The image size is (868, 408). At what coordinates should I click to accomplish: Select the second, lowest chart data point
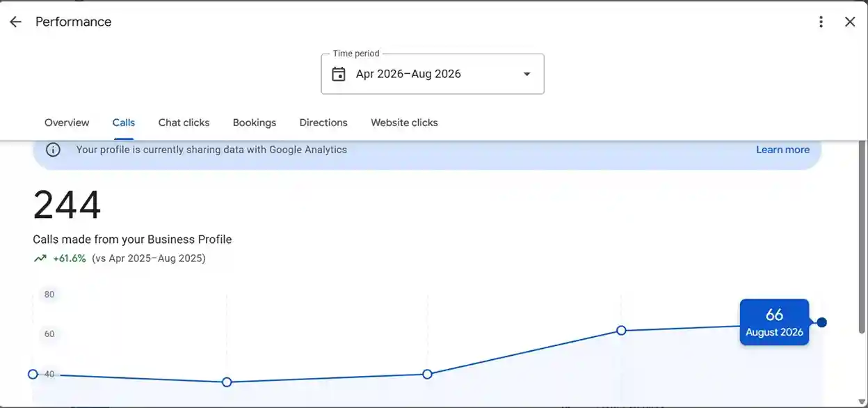(x=227, y=382)
